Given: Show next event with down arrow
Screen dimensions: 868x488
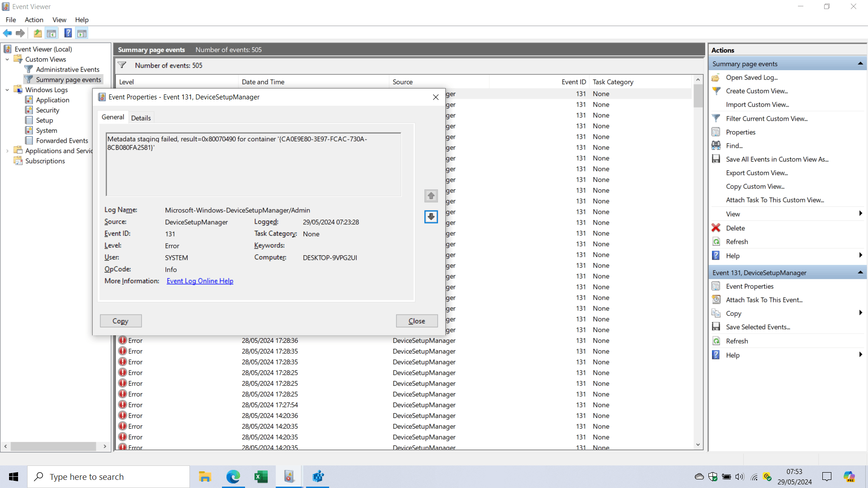Looking at the screenshot, I should 431,217.
